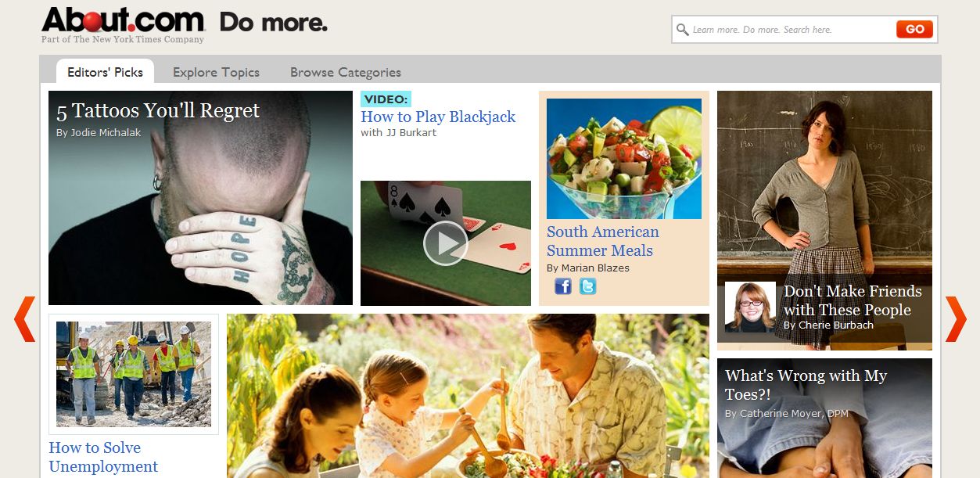Open the Browse Categories tab
This screenshot has height=478, width=980.
pyautogui.click(x=346, y=72)
